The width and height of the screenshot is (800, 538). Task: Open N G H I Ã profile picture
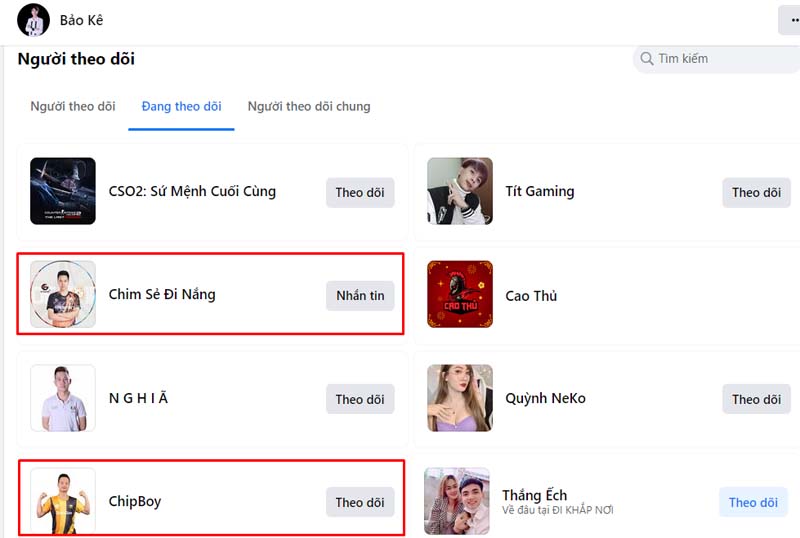coord(63,398)
